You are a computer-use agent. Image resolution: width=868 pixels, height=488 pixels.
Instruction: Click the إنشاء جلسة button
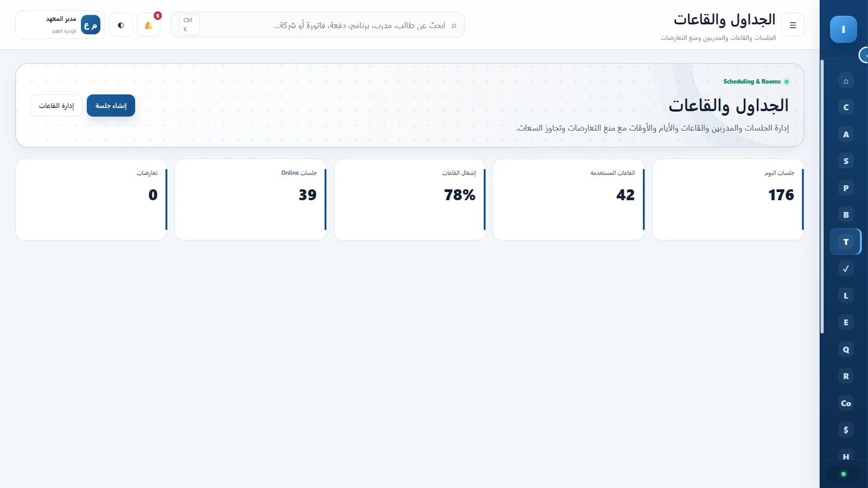coord(111,106)
